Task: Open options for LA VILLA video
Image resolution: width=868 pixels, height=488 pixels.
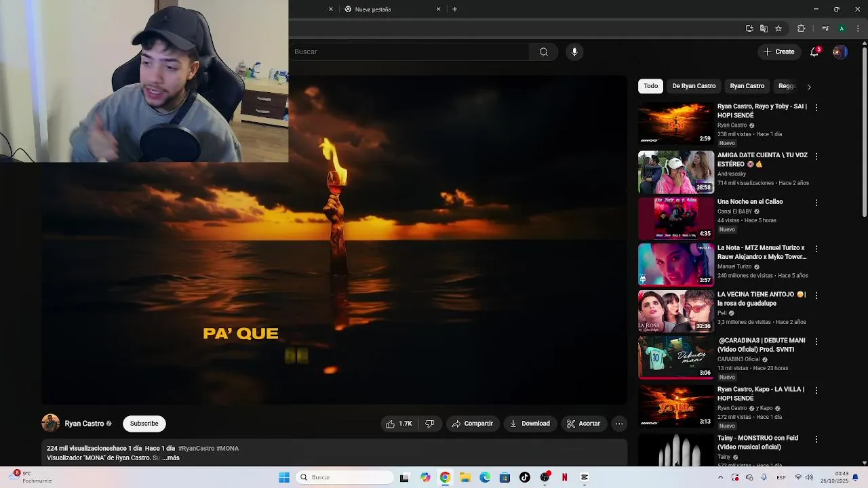Action: tap(816, 390)
